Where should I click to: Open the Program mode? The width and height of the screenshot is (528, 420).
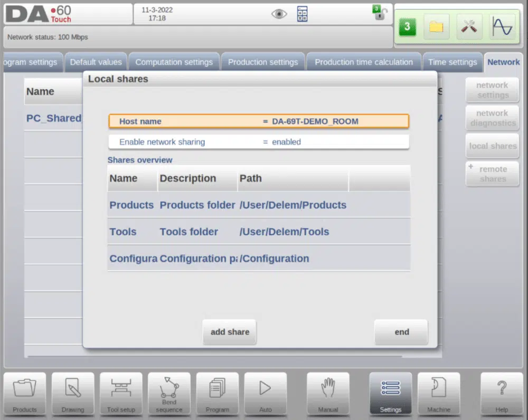click(217, 394)
